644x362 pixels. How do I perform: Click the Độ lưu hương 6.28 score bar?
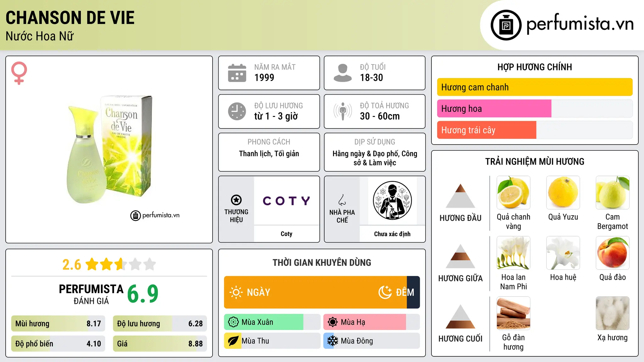tap(160, 324)
